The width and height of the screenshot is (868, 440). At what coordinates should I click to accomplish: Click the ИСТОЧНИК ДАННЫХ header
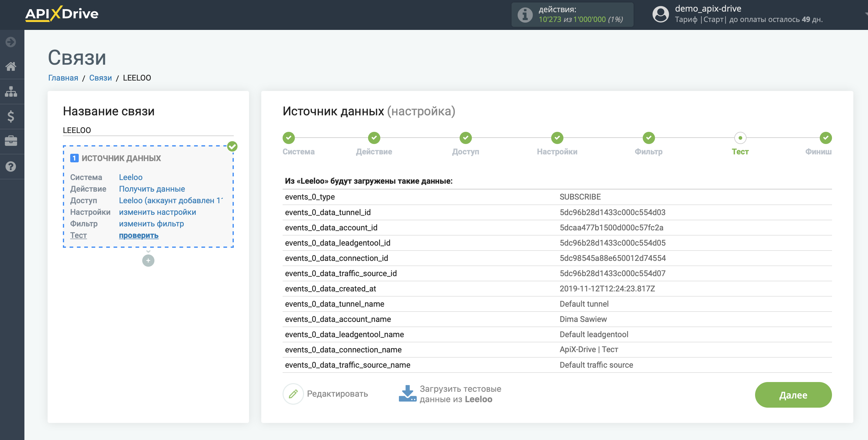[x=121, y=158]
